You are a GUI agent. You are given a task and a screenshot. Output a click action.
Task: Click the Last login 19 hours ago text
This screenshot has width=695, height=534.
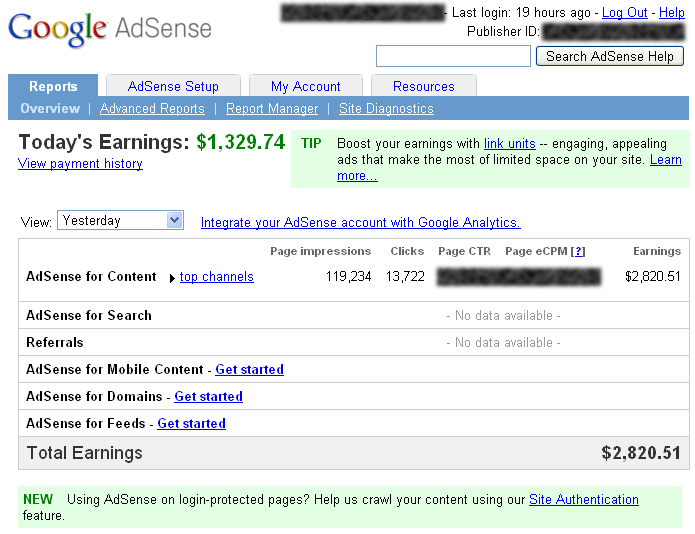(x=521, y=13)
